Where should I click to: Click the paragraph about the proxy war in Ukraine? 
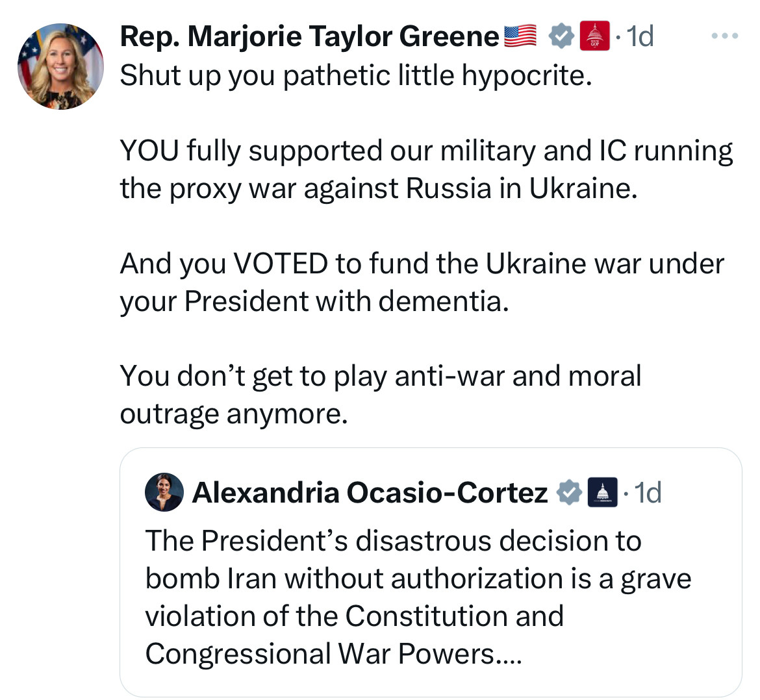tap(425, 169)
